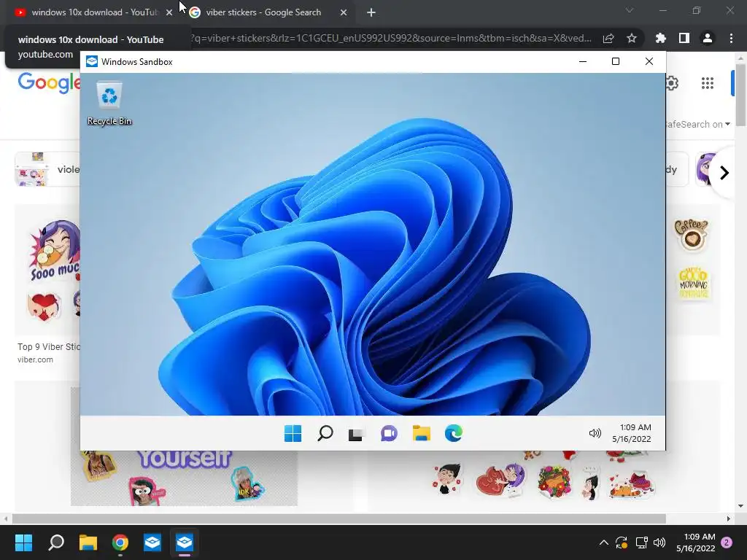Close the viber stickers tab
The image size is (747, 560).
click(x=344, y=13)
